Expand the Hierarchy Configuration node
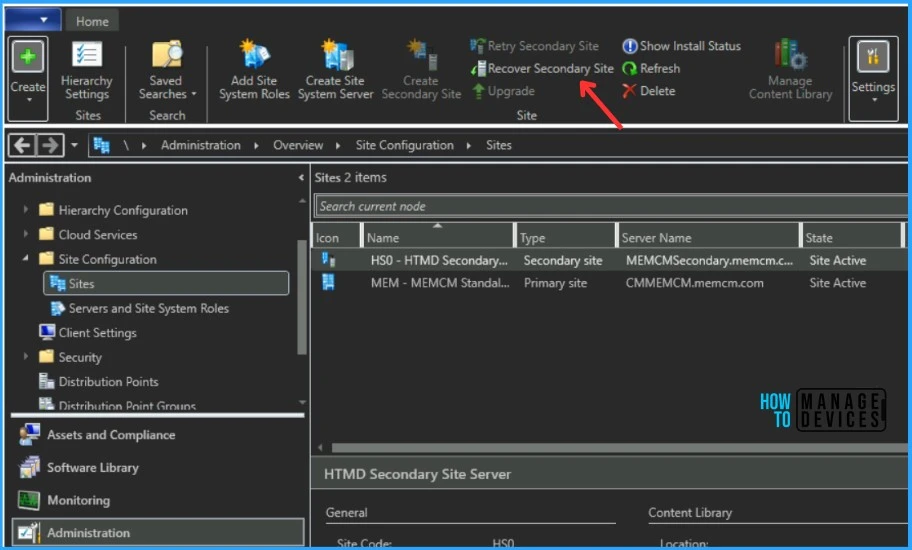 [x=26, y=209]
